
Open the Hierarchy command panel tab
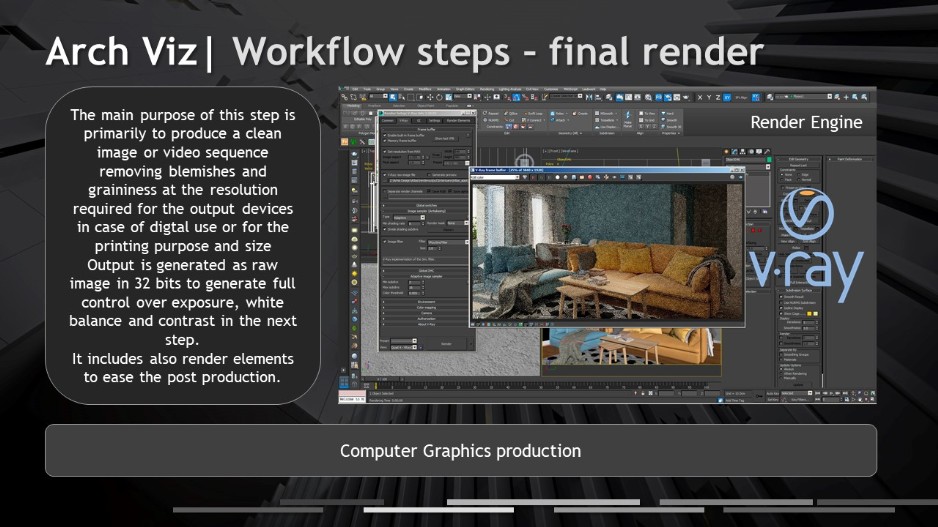coord(742,151)
